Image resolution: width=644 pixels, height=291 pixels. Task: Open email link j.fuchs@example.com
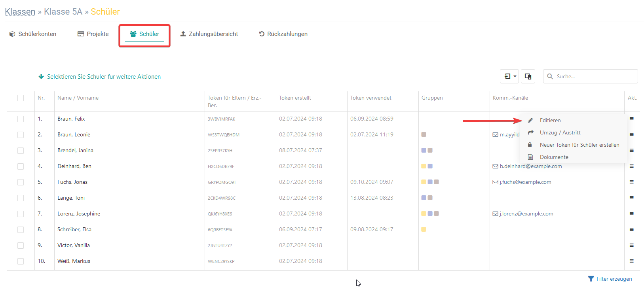point(525,182)
